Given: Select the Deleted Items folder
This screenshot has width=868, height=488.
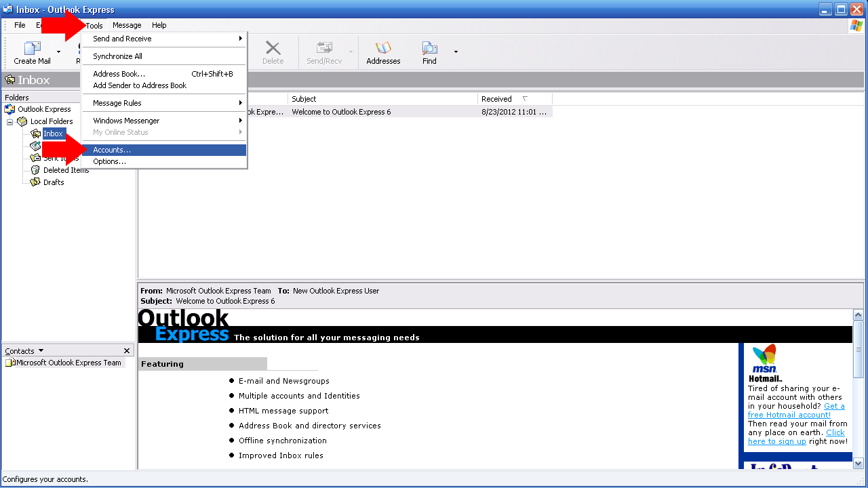Looking at the screenshot, I should click(66, 170).
